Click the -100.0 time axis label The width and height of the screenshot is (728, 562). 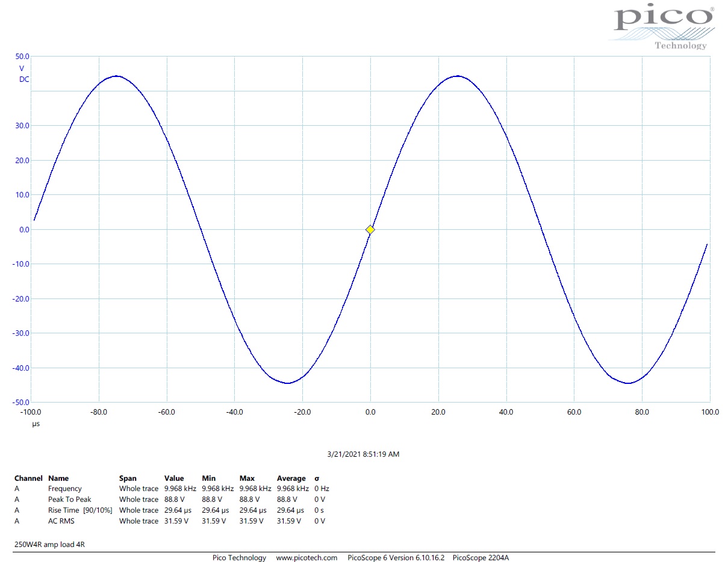[31, 412]
